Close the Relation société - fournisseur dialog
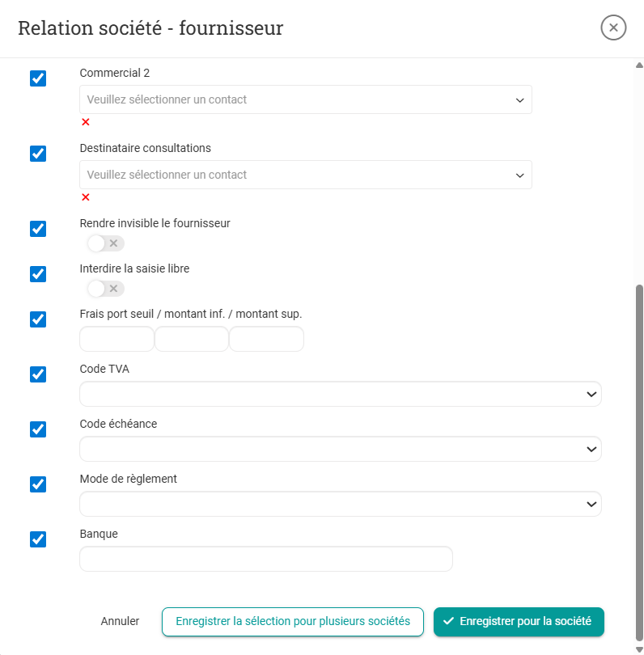644x655 pixels. [613, 27]
